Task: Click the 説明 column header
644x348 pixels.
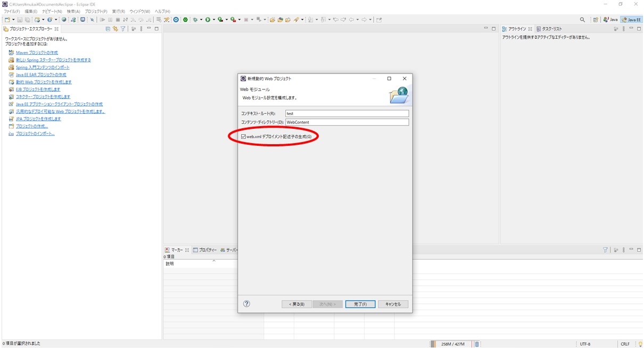Action: pyautogui.click(x=200, y=264)
